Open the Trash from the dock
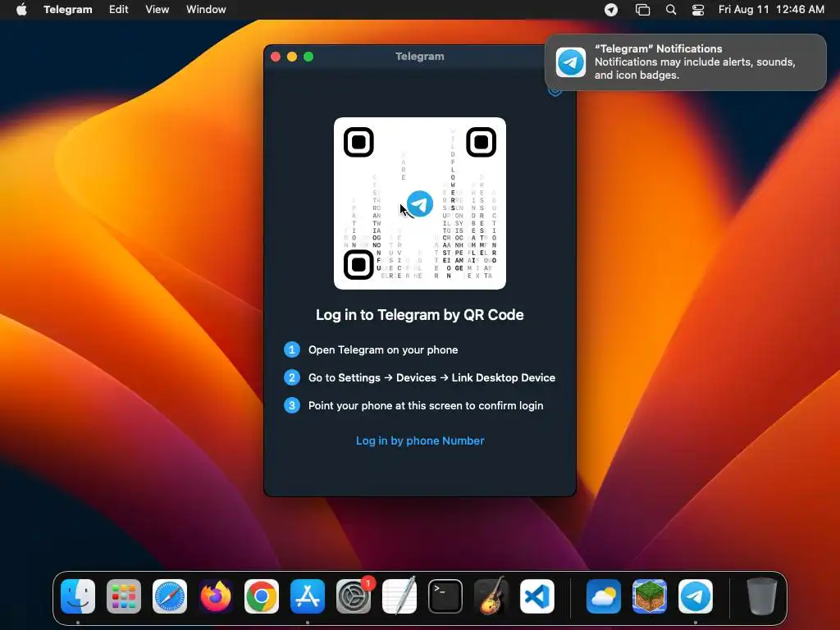 762,596
